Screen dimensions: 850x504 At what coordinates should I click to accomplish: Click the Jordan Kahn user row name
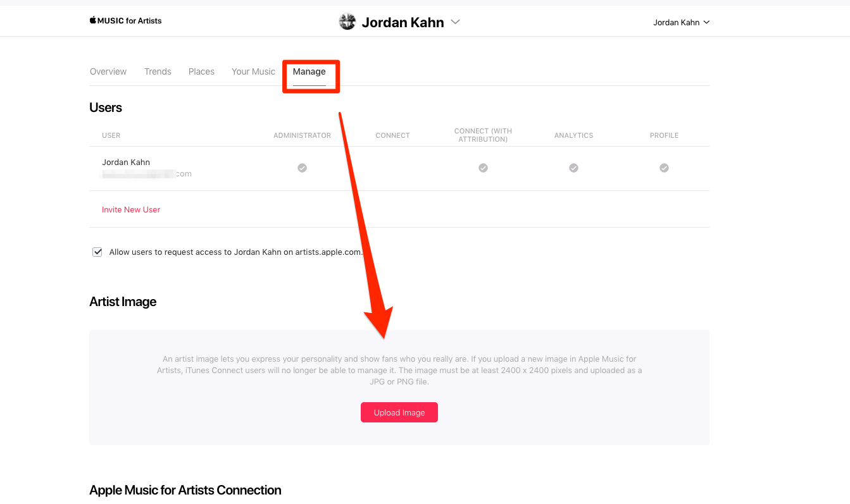coord(126,162)
